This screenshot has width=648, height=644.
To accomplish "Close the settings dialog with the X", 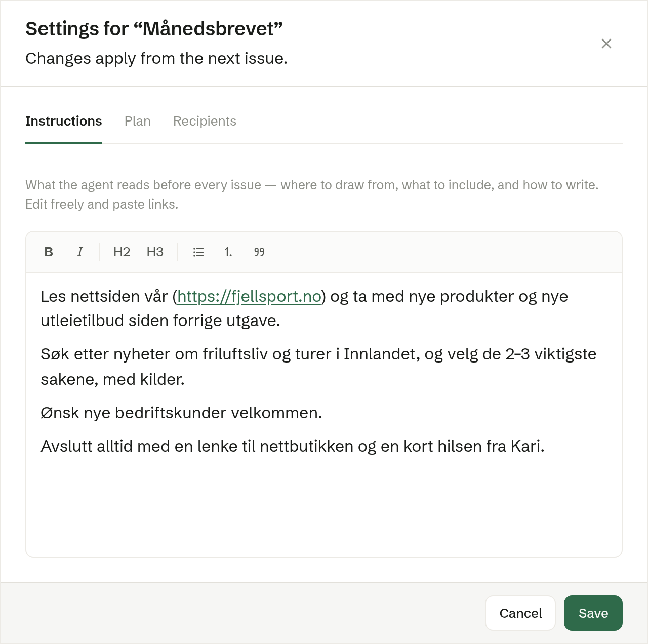I will [606, 44].
